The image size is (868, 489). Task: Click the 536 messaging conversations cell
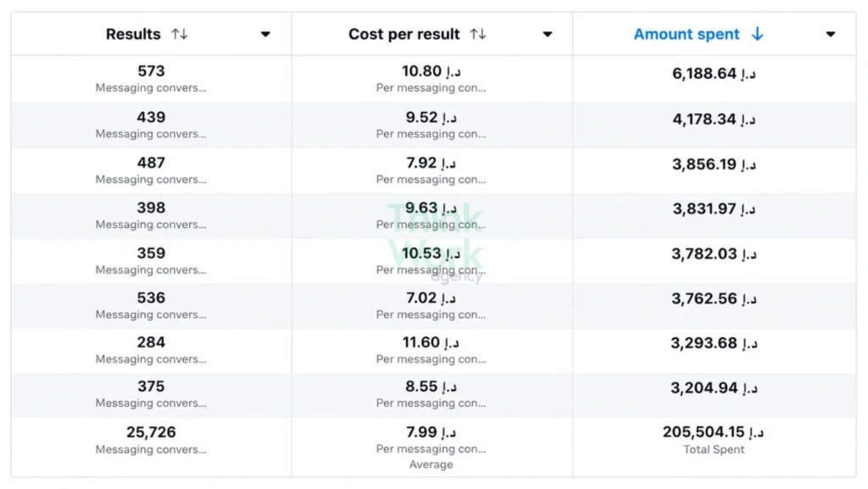coord(151,306)
